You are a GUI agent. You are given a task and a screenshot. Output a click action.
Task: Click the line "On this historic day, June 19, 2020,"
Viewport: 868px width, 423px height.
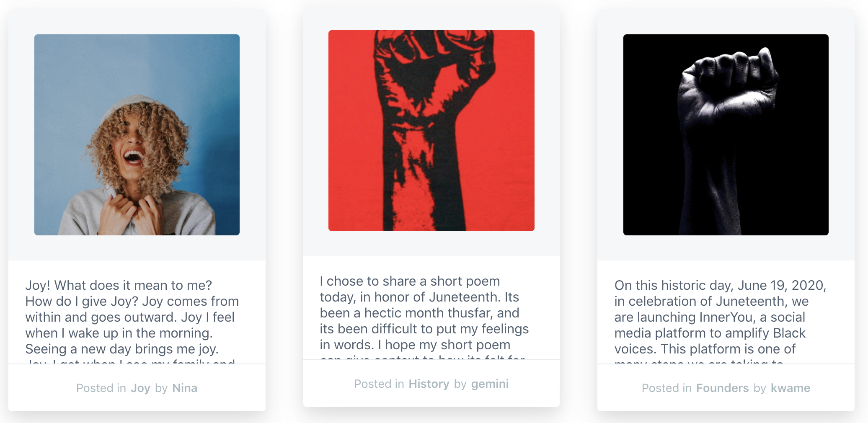(x=720, y=285)
